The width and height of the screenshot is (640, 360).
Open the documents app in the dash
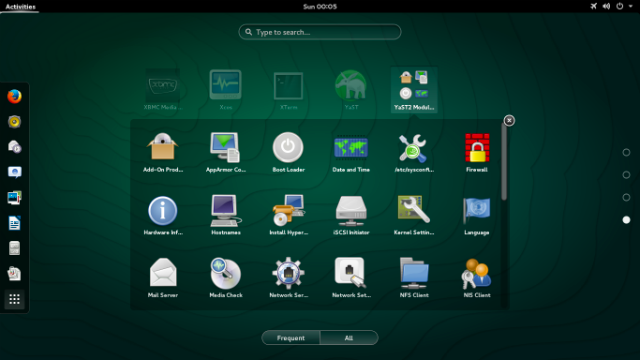coord(14,273)
